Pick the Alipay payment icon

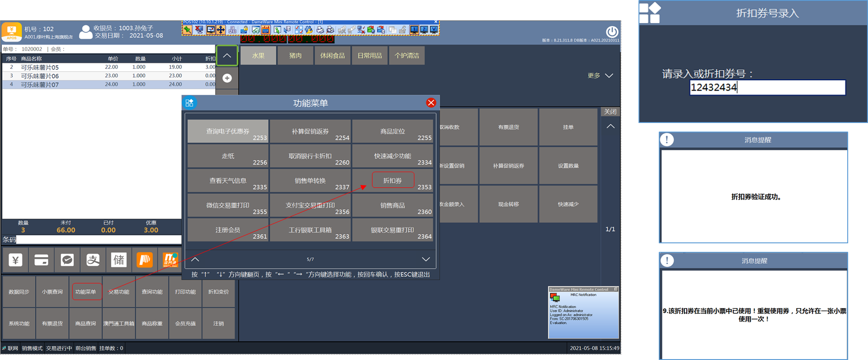point(93,260)
